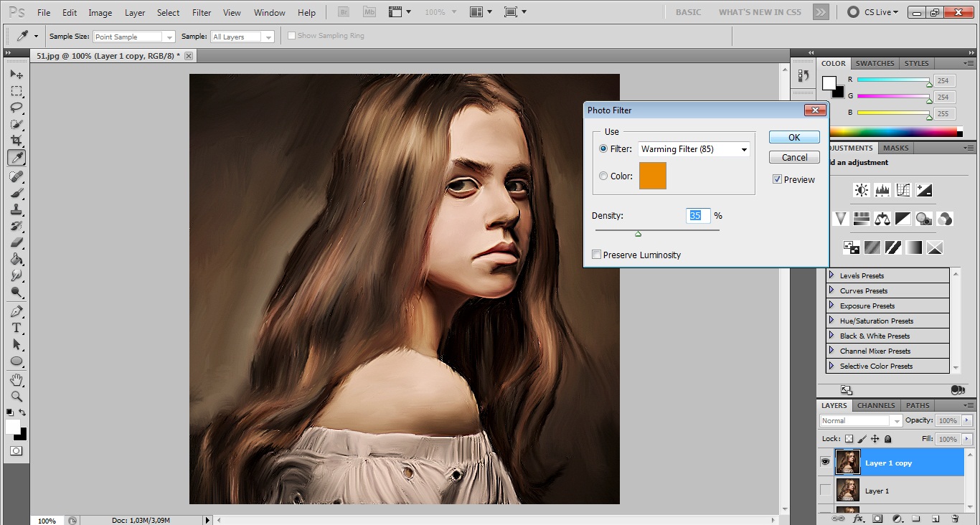Select the Lasso tool
Screen dimensions: 980x525
(x=16, y=108)
